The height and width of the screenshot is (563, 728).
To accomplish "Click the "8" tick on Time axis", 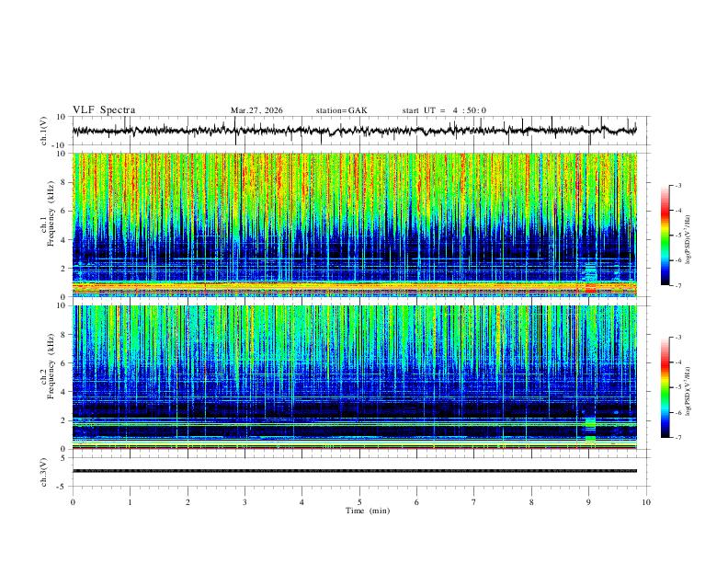I will (x=531, y=502).
